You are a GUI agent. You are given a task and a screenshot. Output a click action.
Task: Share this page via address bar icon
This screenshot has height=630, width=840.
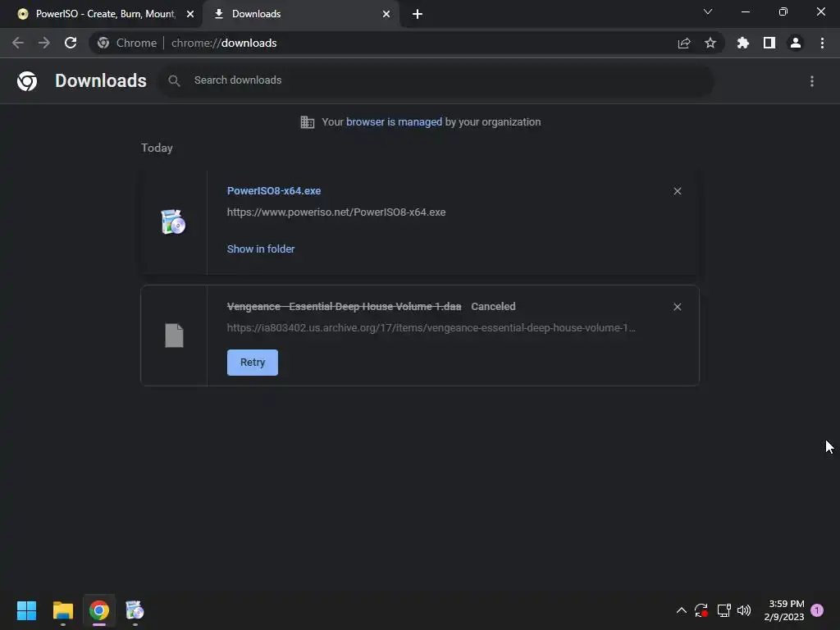[x=684, y=43]
